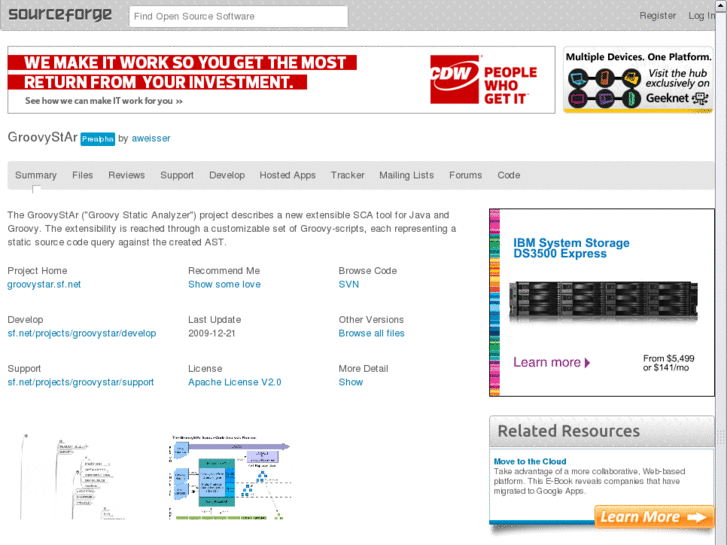
Task: Open sf.net/projects/groovystar/develop link
Action: (82, 333)
